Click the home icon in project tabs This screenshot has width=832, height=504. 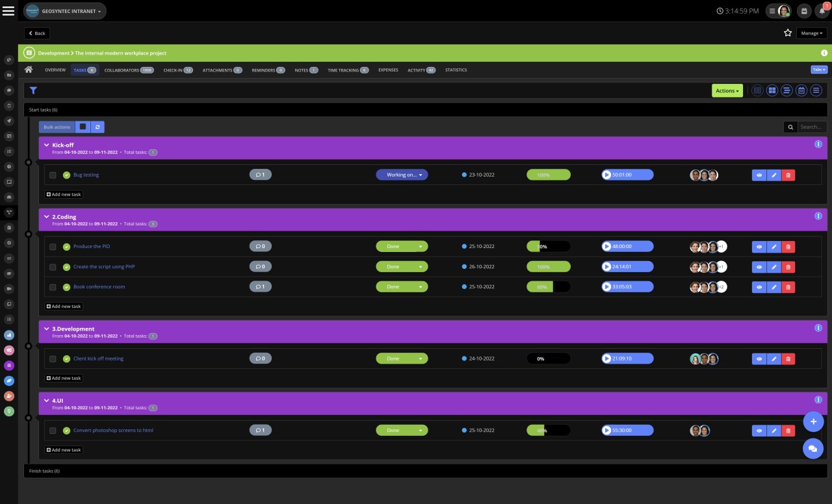point(29,70)
